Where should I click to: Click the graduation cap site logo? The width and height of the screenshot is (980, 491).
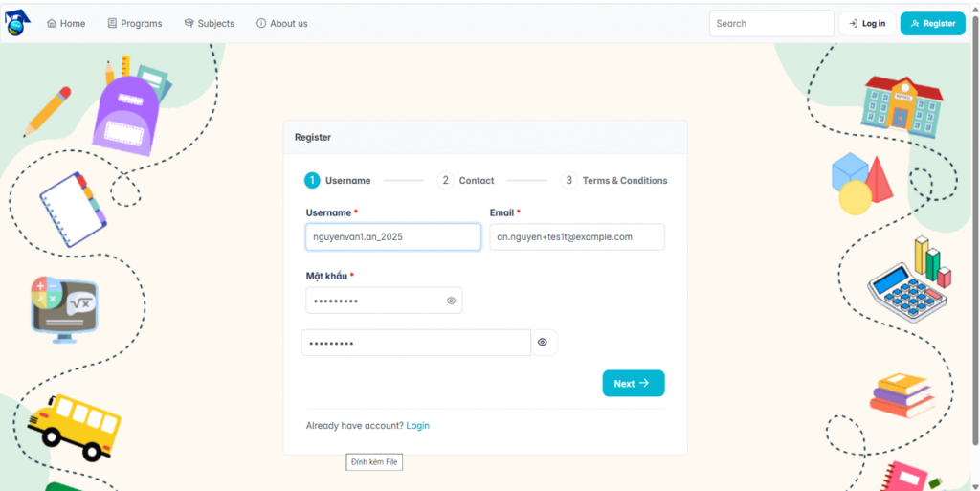pyautogui.click(x=17, y=23)
